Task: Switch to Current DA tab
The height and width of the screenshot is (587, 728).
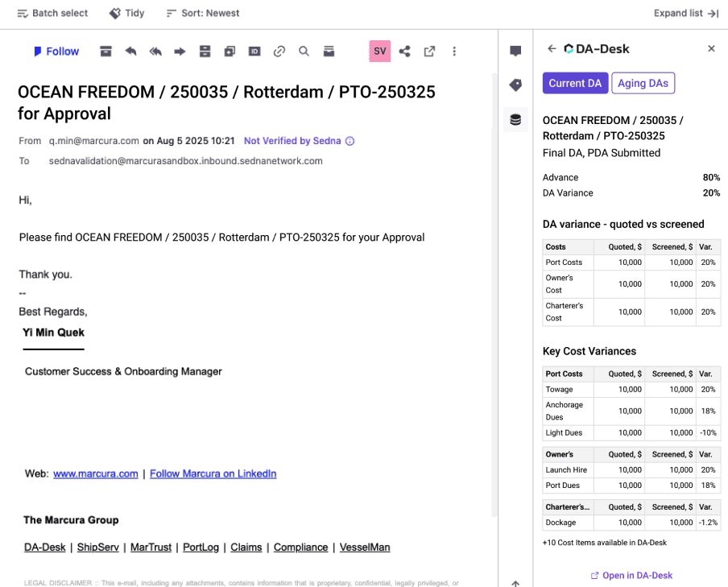Action: [x=575, y=83]
